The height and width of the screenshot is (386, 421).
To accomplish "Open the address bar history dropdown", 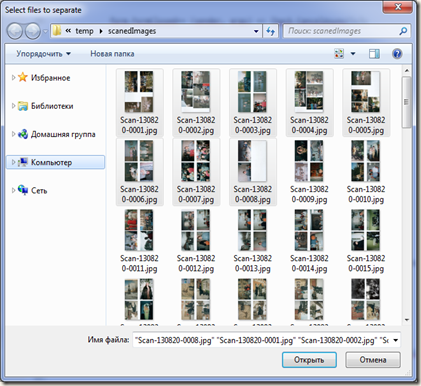I will click(x=256, y=31).
